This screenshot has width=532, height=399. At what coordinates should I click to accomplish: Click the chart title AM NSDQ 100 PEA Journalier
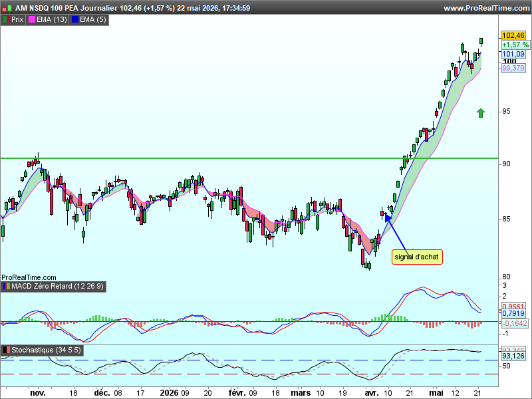tap(66, 8)
